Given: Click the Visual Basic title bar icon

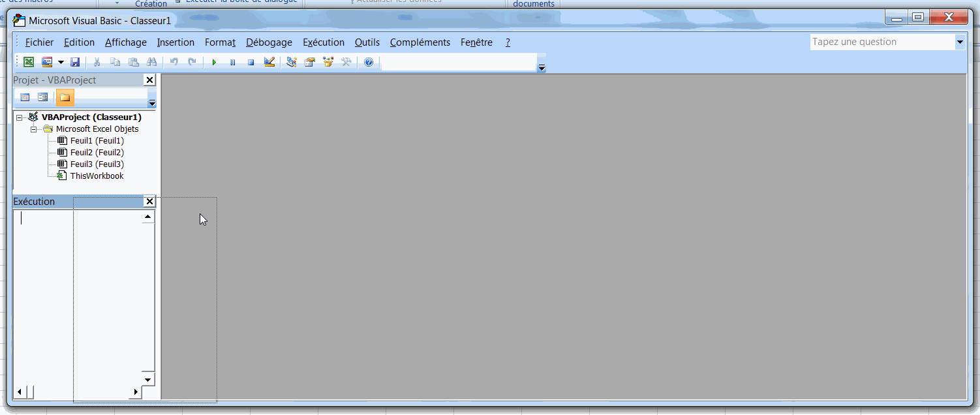Looking at the screenshot, I should [20, 20].
